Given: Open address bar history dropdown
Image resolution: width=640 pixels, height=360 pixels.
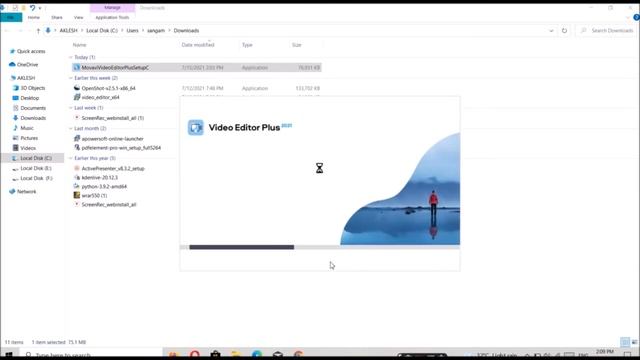Looking at the screenshot, I should (x=551, y=31).
